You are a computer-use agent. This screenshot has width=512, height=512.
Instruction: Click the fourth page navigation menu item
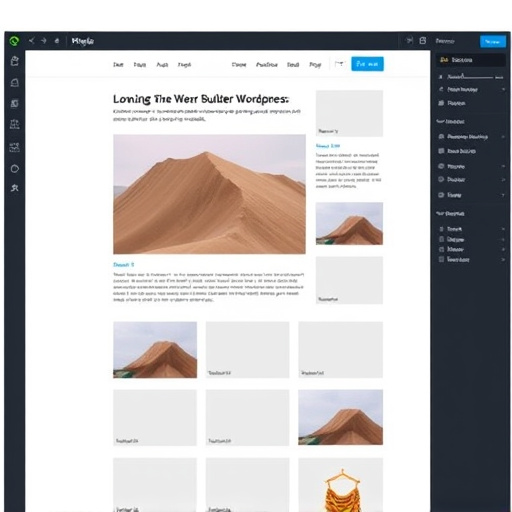click(184, 65)
